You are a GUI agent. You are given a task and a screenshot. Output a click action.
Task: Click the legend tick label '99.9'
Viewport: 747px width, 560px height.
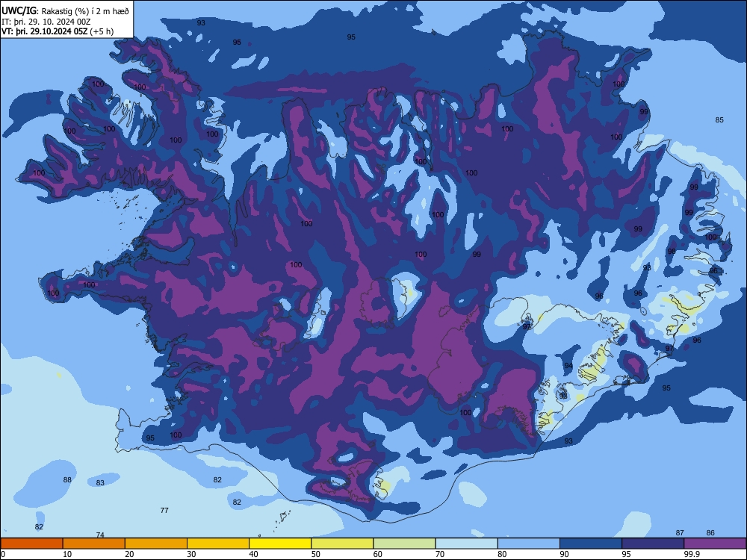coord(692,554)
